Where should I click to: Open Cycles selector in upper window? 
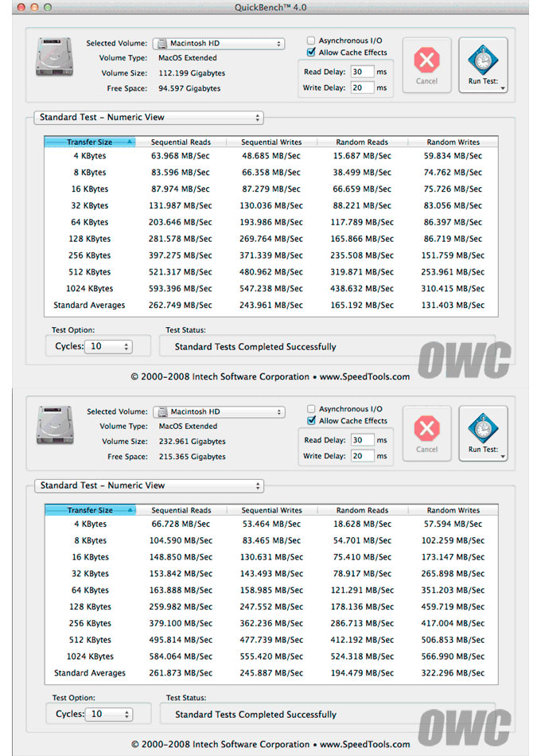(108, 346)
